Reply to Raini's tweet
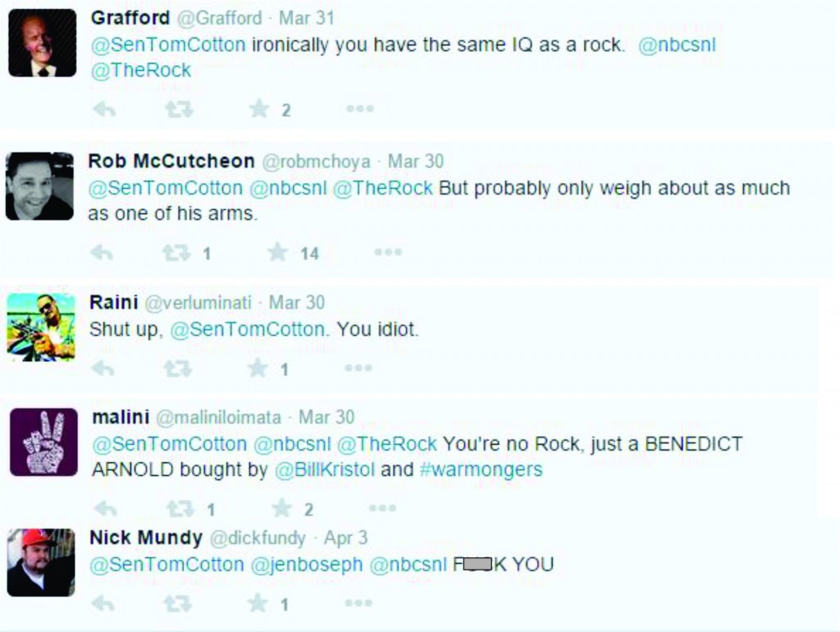This screenshot has width=840, height=632. point(102,369)
